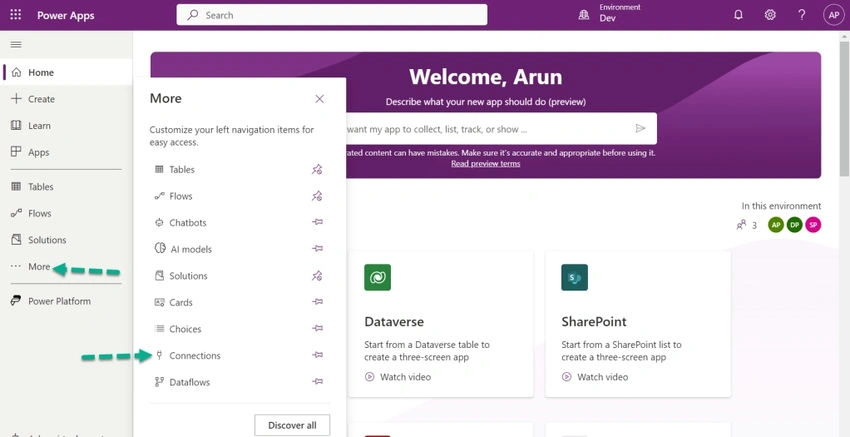850x437 pixels.
Task: Collapse the left navigation hamburger menu
Action: pyautogui.click(x=16, y=44)
